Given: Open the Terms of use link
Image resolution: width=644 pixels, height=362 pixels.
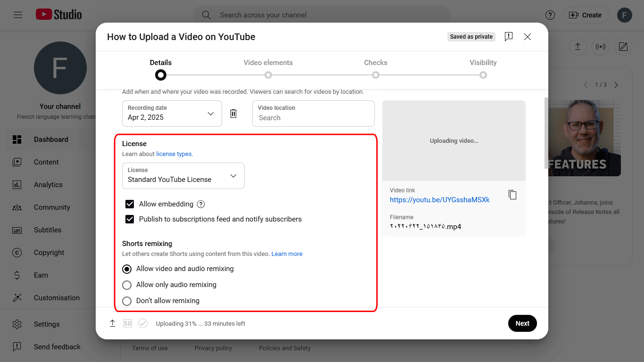Looking at the screenshot, I should [150, 348].
